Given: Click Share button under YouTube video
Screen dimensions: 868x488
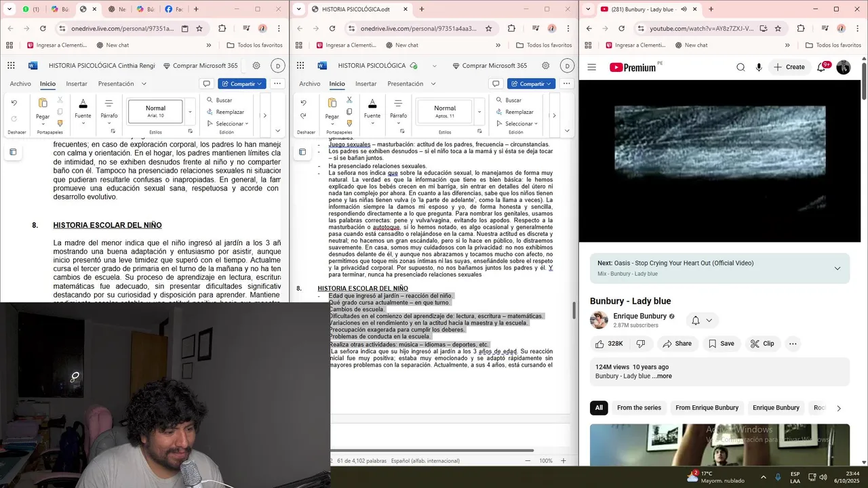Looking at the screenshot, I should [677, 344].
